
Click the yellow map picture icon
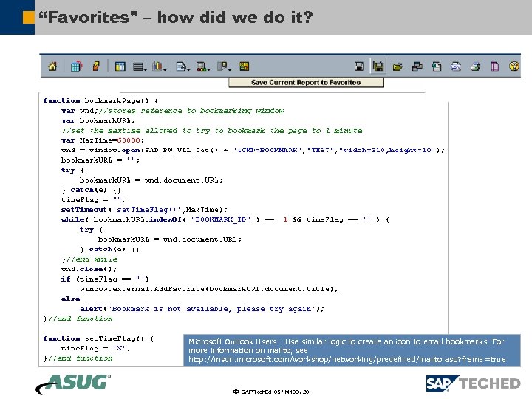[245, 66]
